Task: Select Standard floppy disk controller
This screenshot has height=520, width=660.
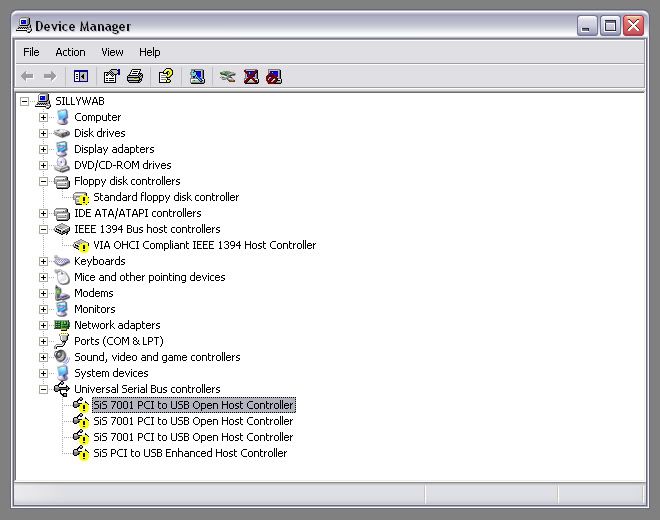Action: click(x=166, y=197)
